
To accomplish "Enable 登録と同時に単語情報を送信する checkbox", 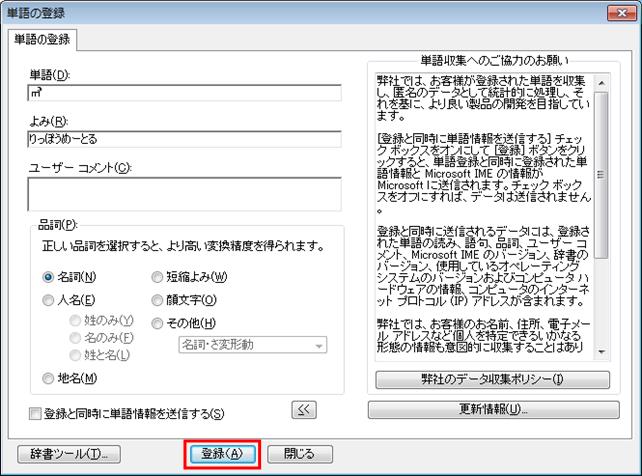I will (x=35, y=413).
